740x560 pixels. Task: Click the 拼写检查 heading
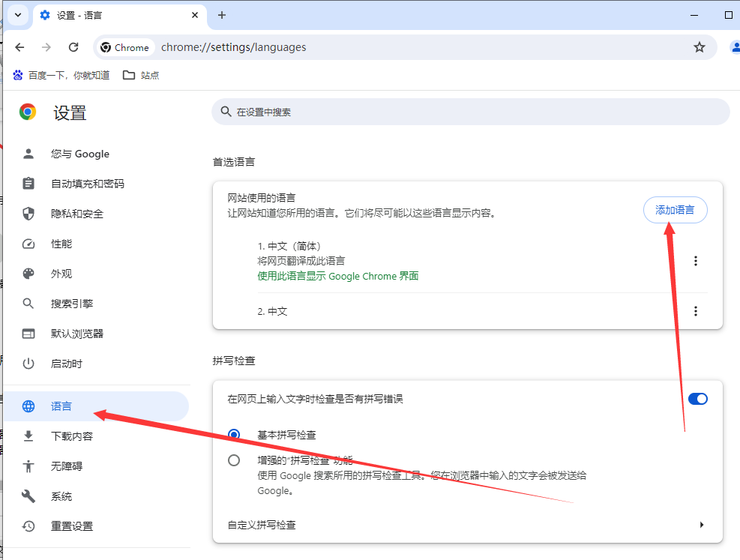click(x=234, y=361)
